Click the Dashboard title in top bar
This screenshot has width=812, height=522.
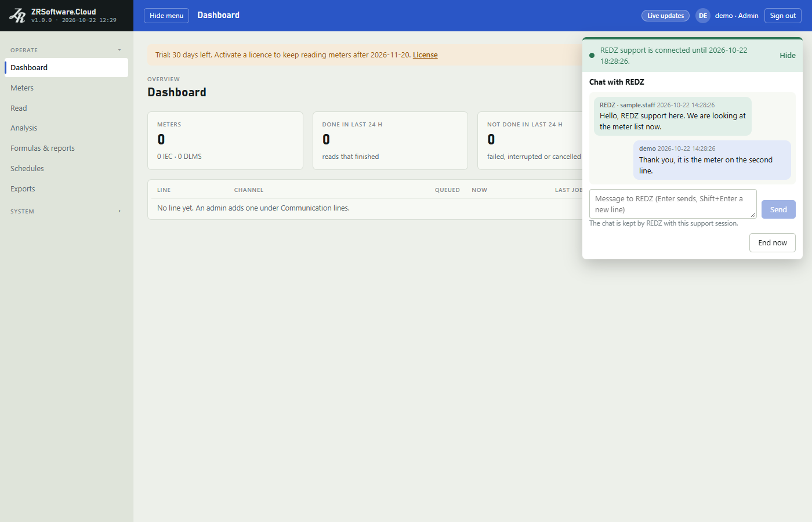tap(218, 15)
